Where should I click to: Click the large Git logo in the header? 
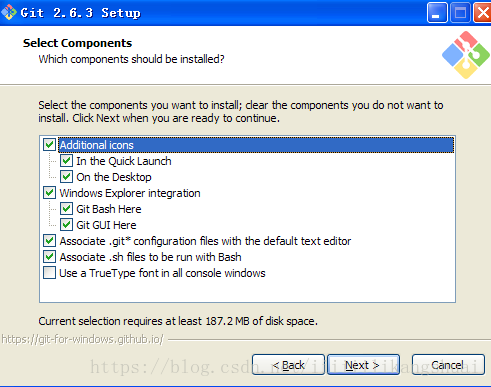click(466, 55)
